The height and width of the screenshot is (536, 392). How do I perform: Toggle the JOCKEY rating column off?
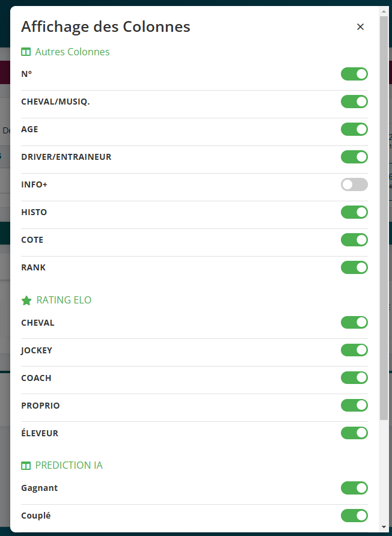[354, 350]
